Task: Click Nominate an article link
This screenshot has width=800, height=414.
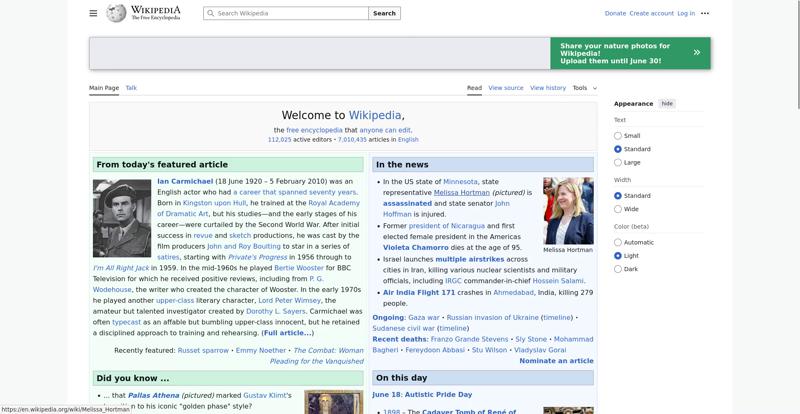Action: click(x=556, y=360)
